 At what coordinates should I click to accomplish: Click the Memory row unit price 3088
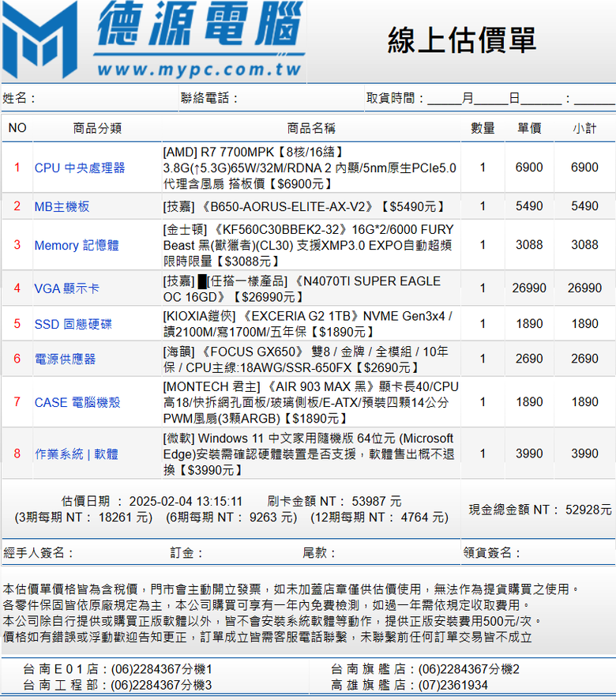tap(529, 245)
